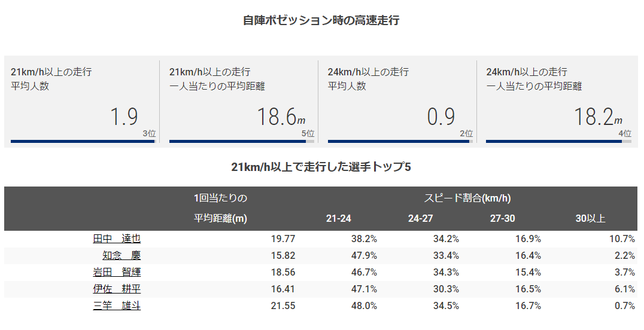Click the 自陣ポゼッション時の高速走行 heading
The height and width of the screenshot is (330, 644).
pos(321,20)
